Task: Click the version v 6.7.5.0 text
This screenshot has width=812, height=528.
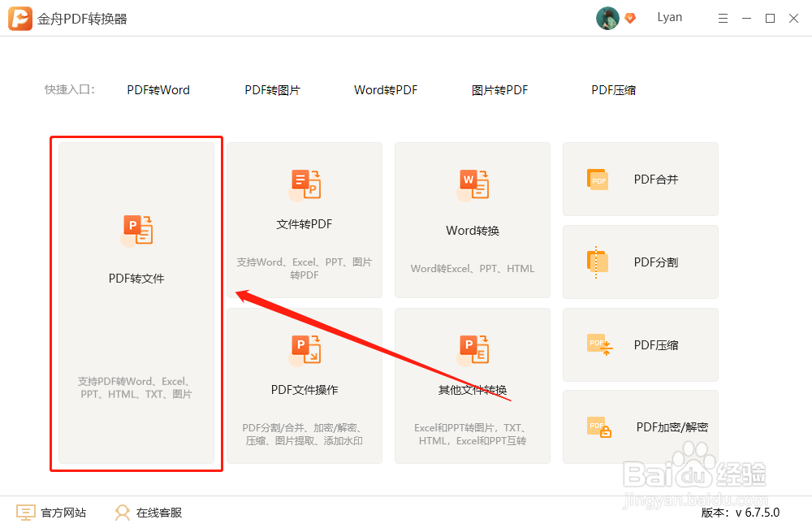Action: click(741, 513)
